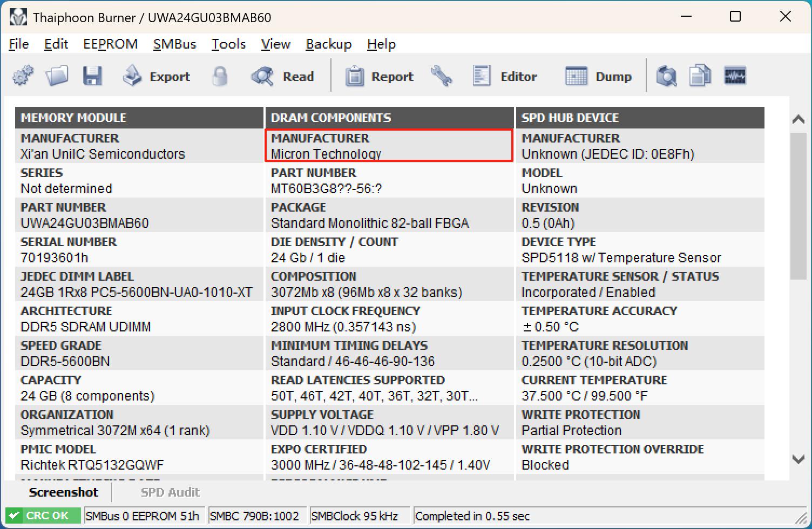Click '24 GB (8 components)' capacity value
This screenshot has height=529, width=812.
(x=87, y=396)
